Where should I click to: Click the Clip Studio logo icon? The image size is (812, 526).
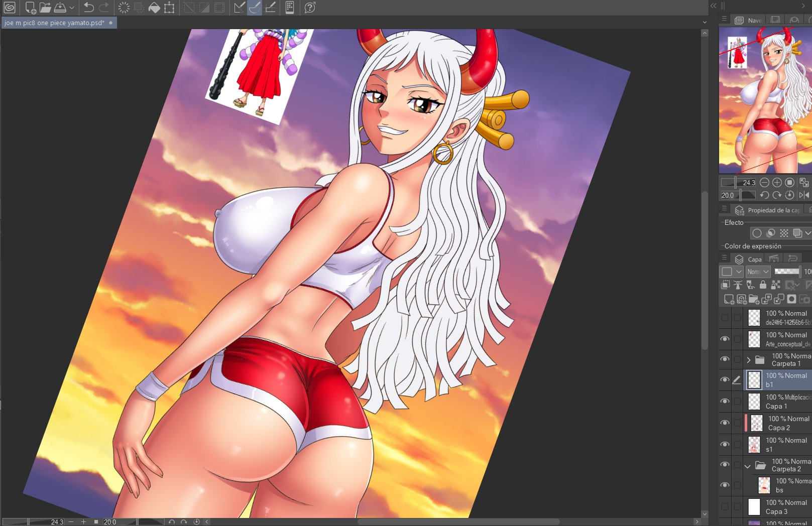(10, 8)
